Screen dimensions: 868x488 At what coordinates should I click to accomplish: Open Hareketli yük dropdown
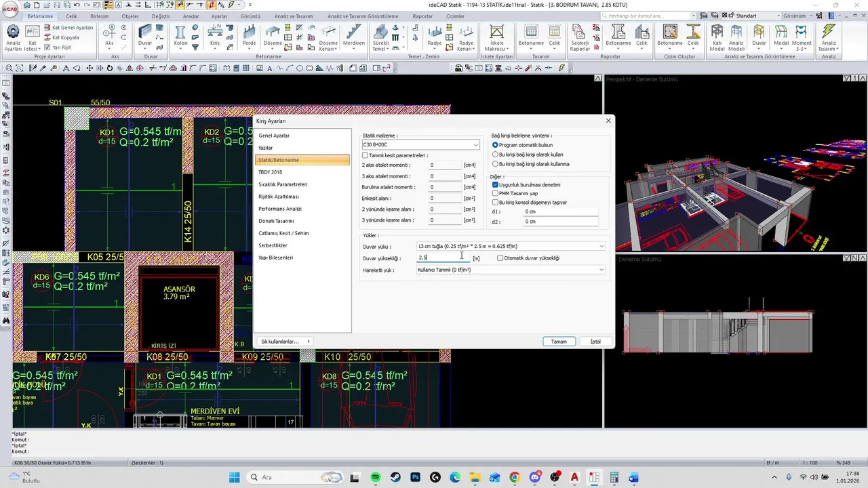click(511, 270)
